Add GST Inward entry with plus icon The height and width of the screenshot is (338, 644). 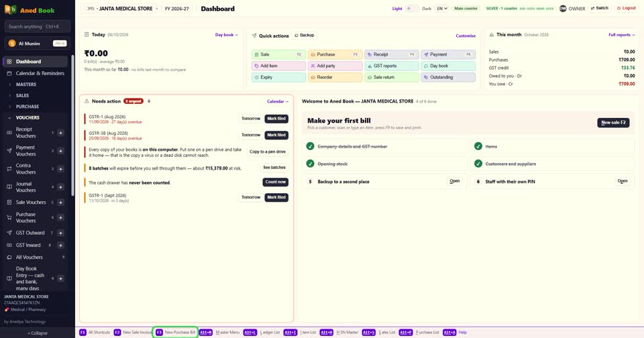pos(60,245)
